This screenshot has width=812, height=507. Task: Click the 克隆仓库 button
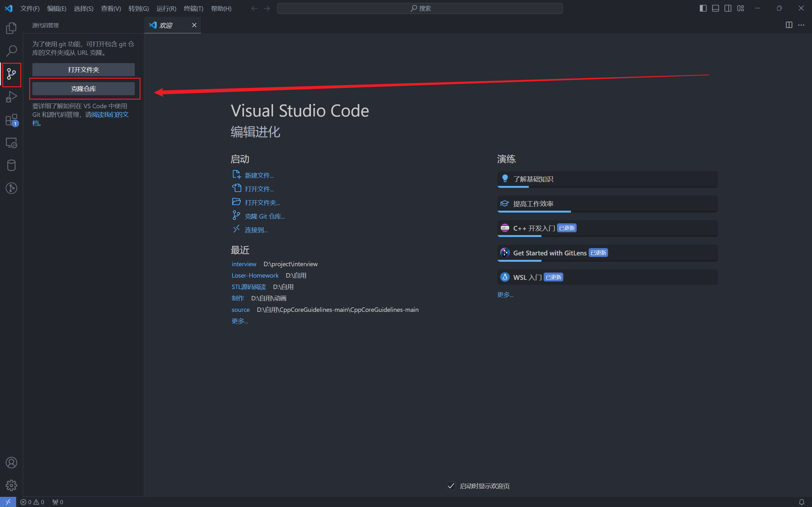pos(83,89)
